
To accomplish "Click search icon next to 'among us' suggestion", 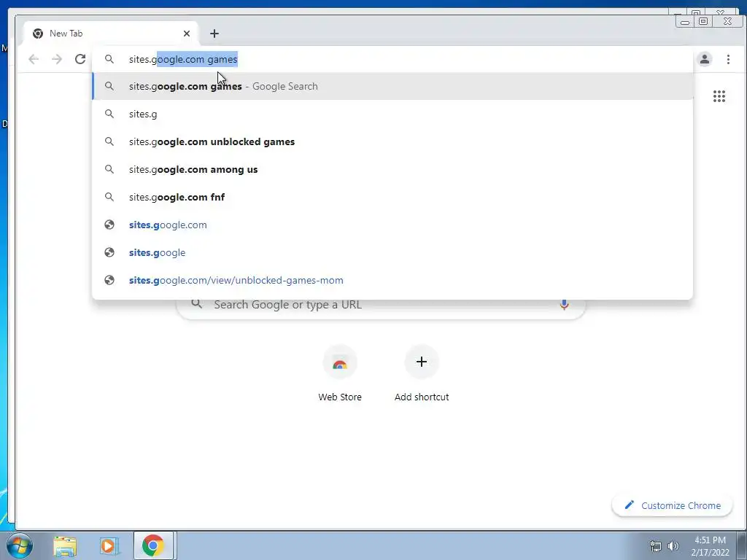I will pyautogui.click(x=109, y=169).
